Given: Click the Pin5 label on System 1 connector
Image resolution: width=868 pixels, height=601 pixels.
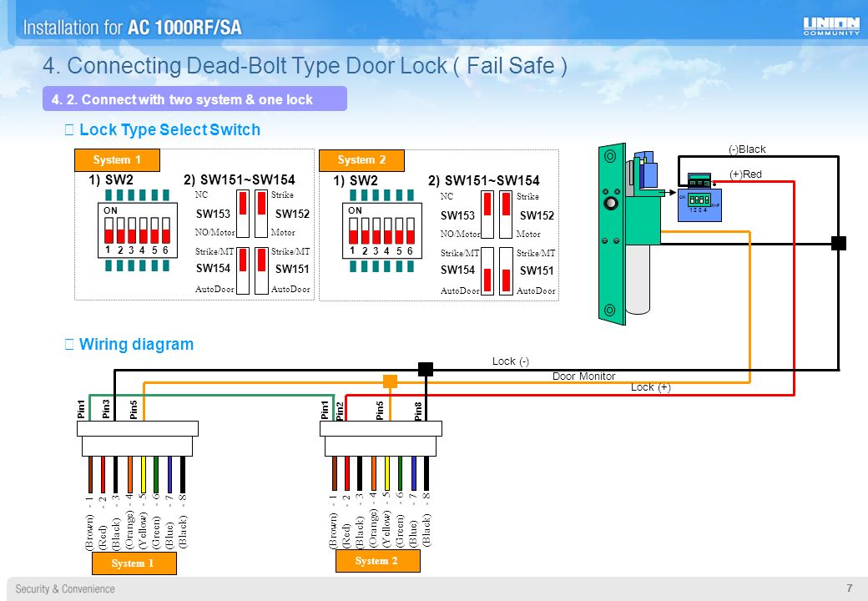Looking at the screenshot, I should (x=134, y=410).
